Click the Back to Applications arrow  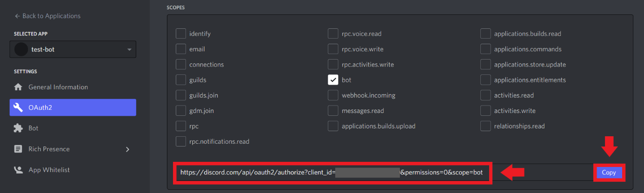coord(17,16)
